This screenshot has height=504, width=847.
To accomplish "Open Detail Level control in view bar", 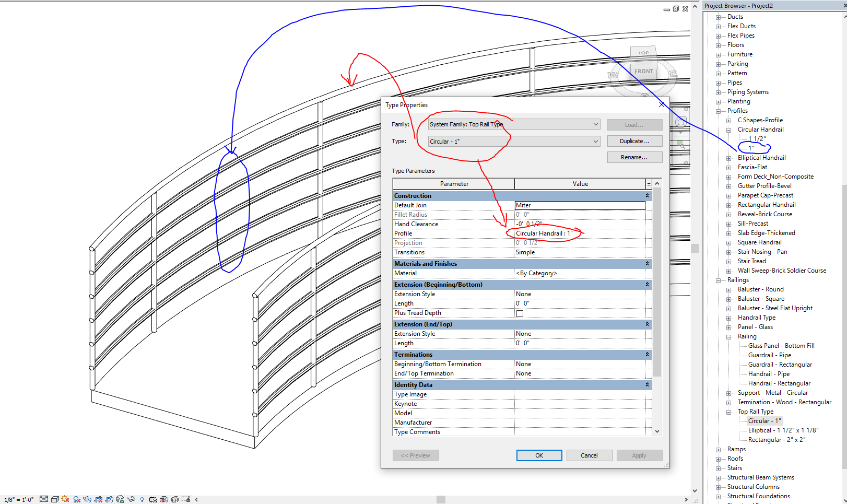I will coord(44,499).
